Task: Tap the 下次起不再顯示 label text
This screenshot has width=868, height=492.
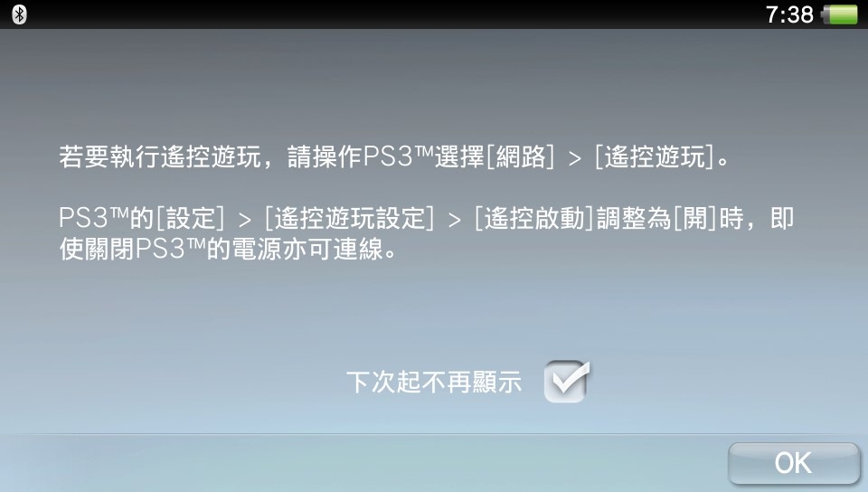Action: 434,383
